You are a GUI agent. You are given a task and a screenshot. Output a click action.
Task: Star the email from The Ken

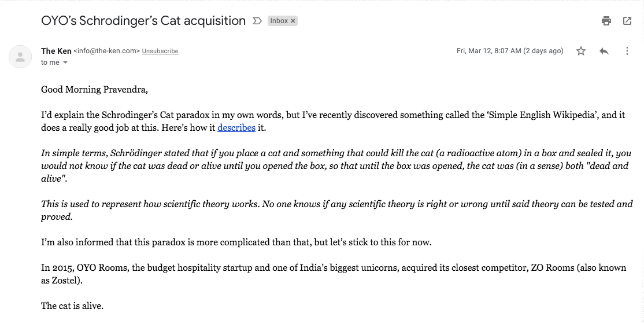click(581, 51)
